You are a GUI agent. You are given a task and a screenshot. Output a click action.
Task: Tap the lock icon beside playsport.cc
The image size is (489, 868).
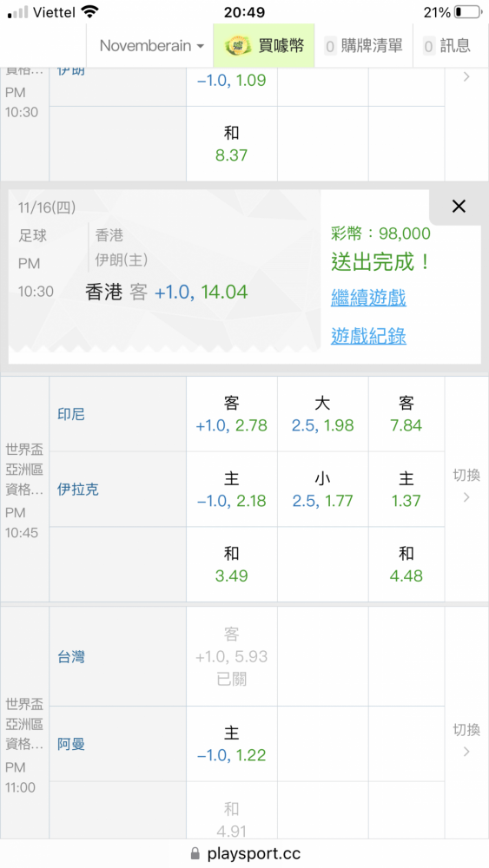click(195, 853)
